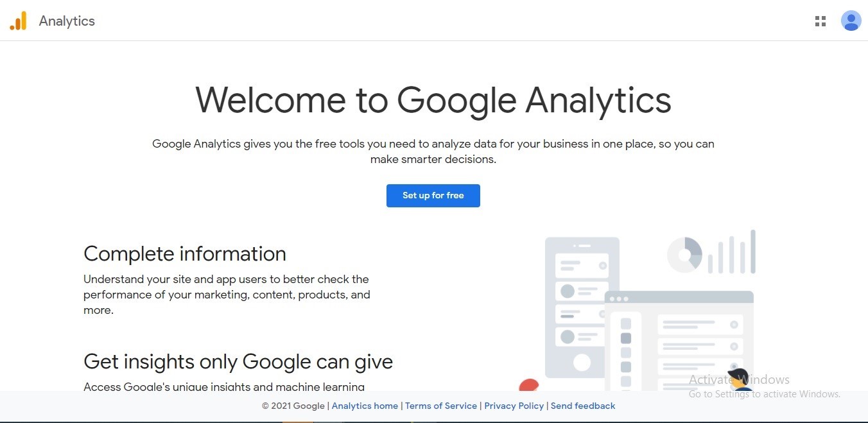Click the red circle in the illustration
The height and width of the screenshot is (423, 868).
click(x=528, y=385)
